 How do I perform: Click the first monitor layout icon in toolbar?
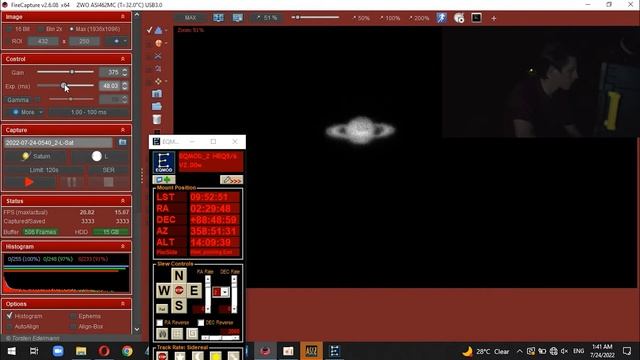click(218, 18)
